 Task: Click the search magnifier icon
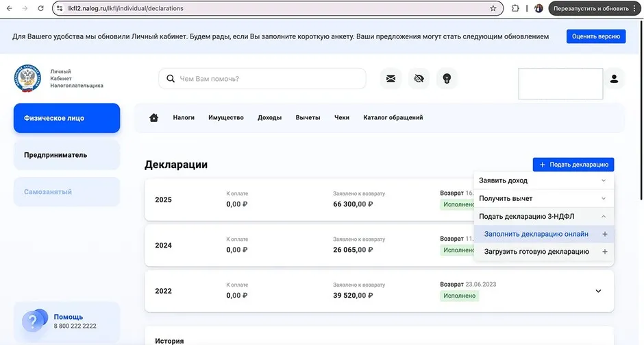(171, 79)
